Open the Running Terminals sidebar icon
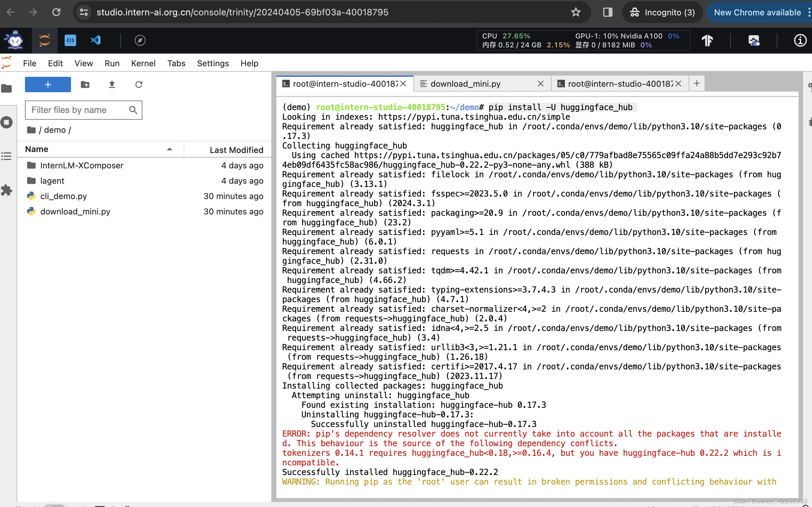Screen dimensions: 812x507 7,122
